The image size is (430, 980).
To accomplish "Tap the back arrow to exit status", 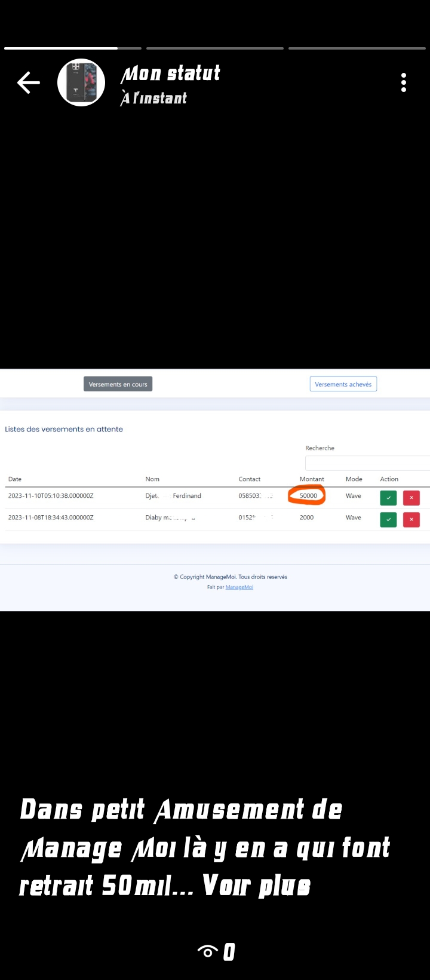I will coord(29,82).
